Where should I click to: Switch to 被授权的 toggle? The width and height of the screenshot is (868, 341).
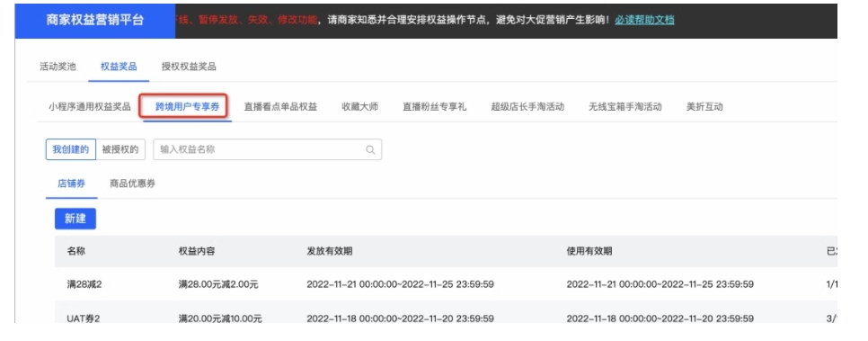click(x=120, y=149)
